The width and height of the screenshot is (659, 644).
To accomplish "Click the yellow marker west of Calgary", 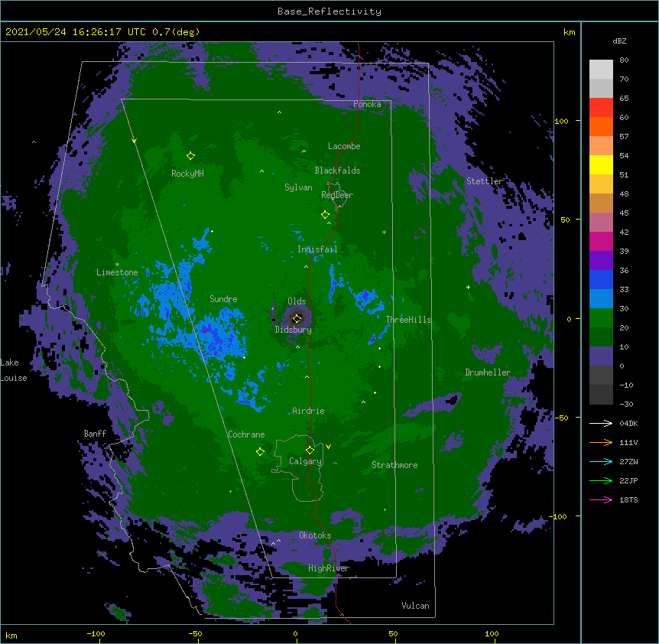I will tap(260, 452).
